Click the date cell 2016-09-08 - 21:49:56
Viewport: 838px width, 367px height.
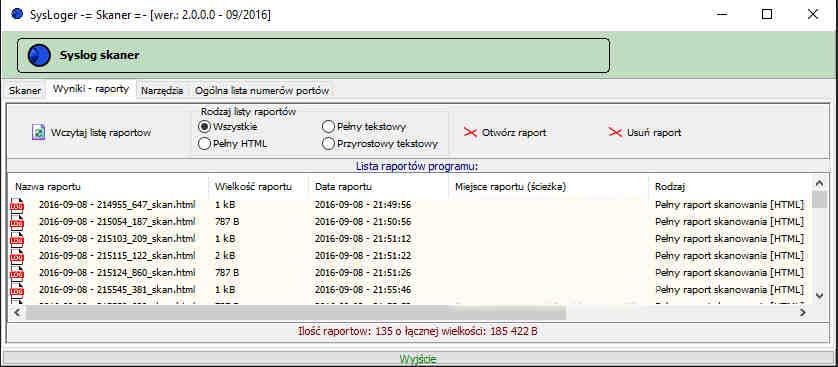[x=363, y=205]
